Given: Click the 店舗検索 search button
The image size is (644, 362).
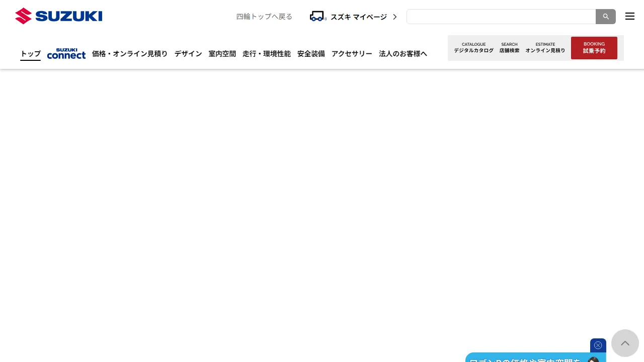Looking at the screenshot, I should click(509, 48).
